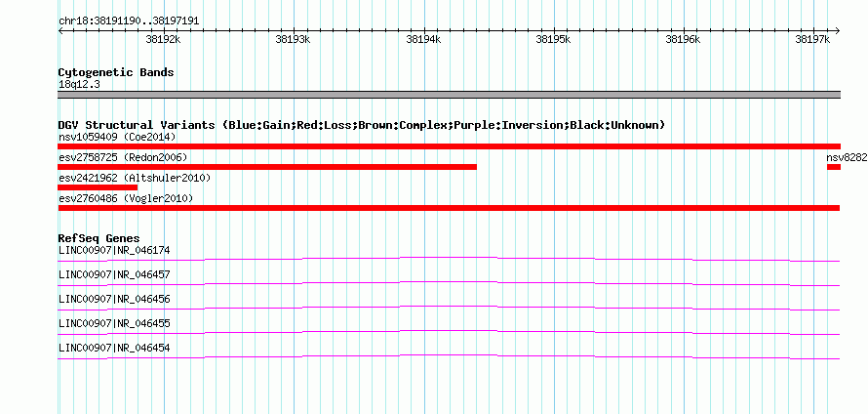Click the 18q12.3 band label
The height and width of the screenshot is (414, 868).
[79, 85]
